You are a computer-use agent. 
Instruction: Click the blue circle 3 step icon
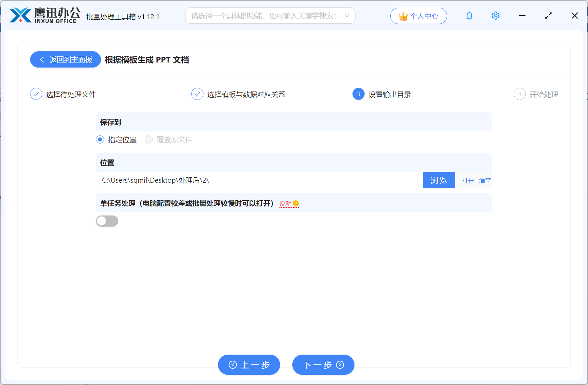358,94
